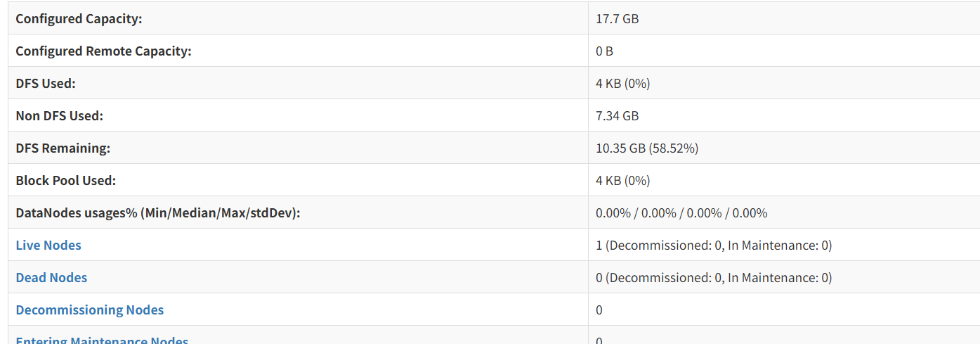Select the 17.7 GB capacity value
Viewport: 980px width, 344px height.
[x=617, y=19]
